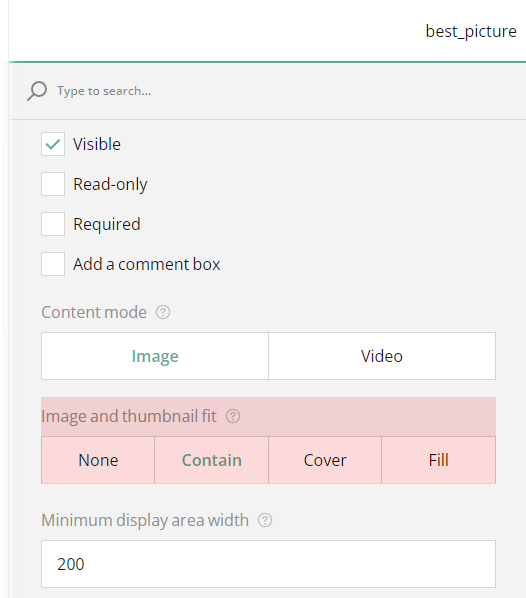Set image fit to Fill
The height and width of the screenshot is (598, 526).
(439, 460)
